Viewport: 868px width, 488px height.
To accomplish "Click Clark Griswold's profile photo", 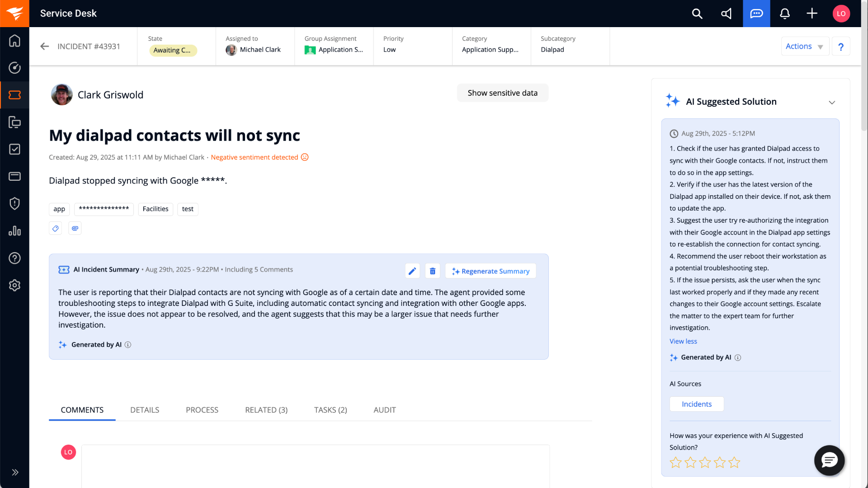I will pyautogui.click(x=62, y=94).
